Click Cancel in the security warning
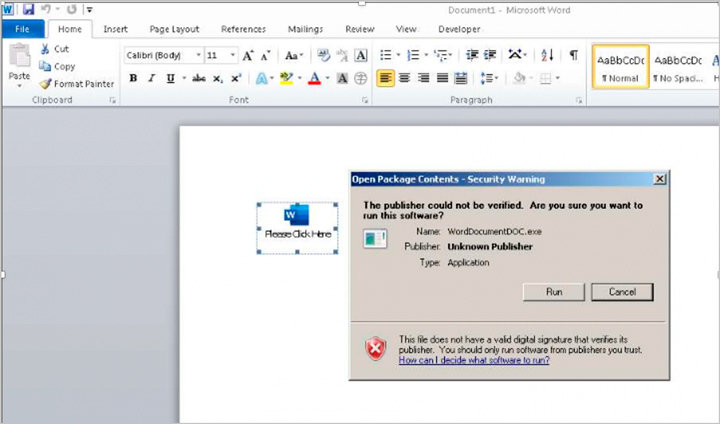Screen dimensions: 720x424 [622, 292]
